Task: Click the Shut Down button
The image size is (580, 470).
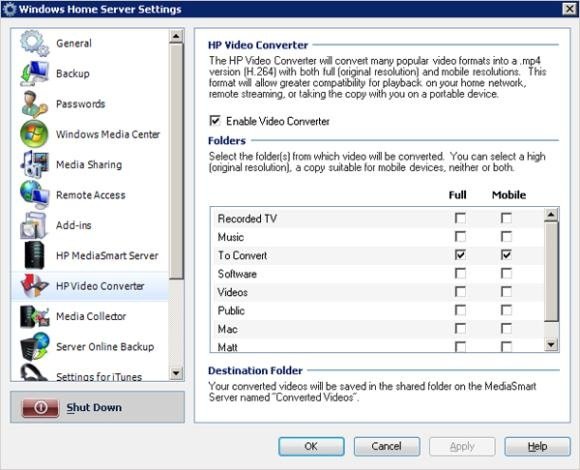Action: [x=97, y=407]
